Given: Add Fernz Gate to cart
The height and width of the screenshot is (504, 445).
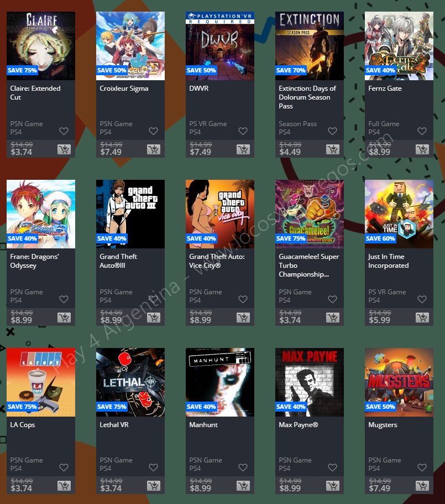Looking at the screenshot, I should pos(422,149).
